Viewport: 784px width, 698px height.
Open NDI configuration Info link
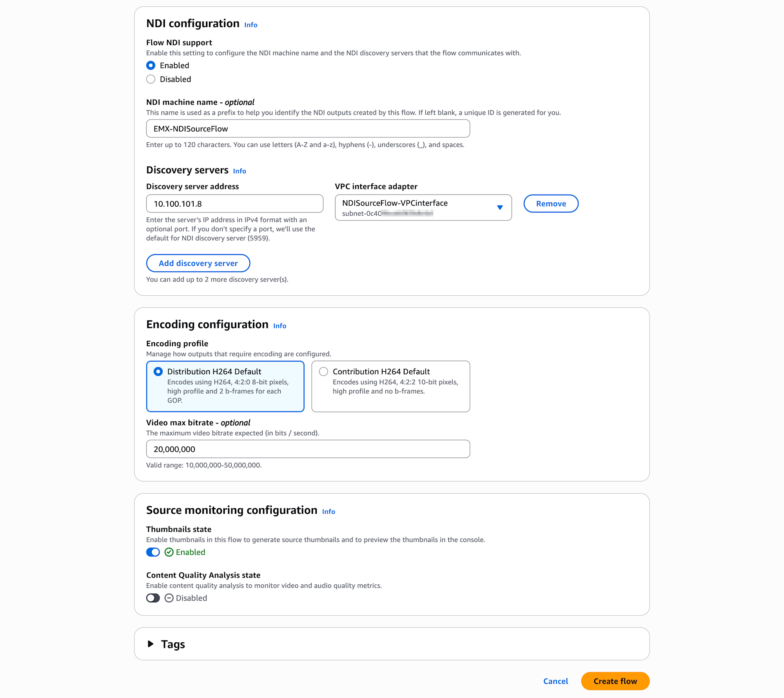click(x=250, y=25)
